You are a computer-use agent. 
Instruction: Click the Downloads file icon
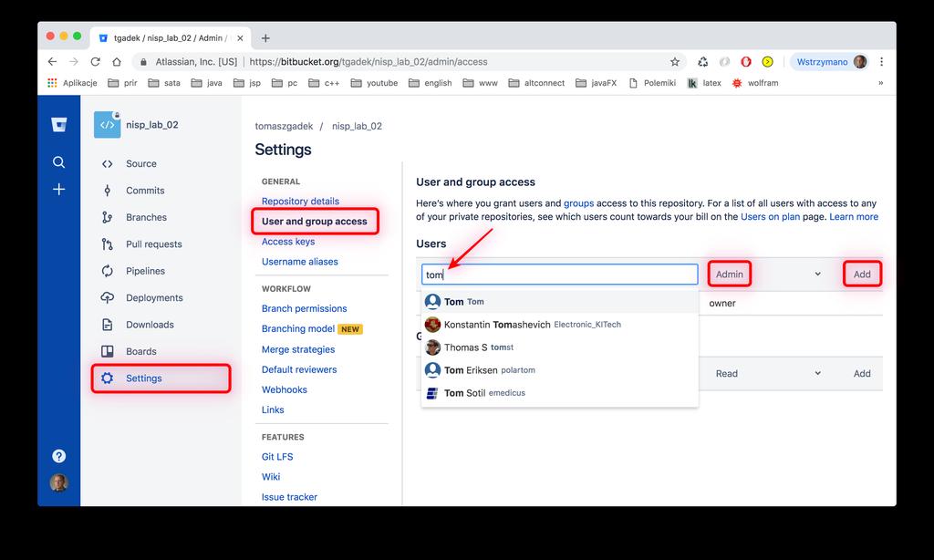point(108,325)
